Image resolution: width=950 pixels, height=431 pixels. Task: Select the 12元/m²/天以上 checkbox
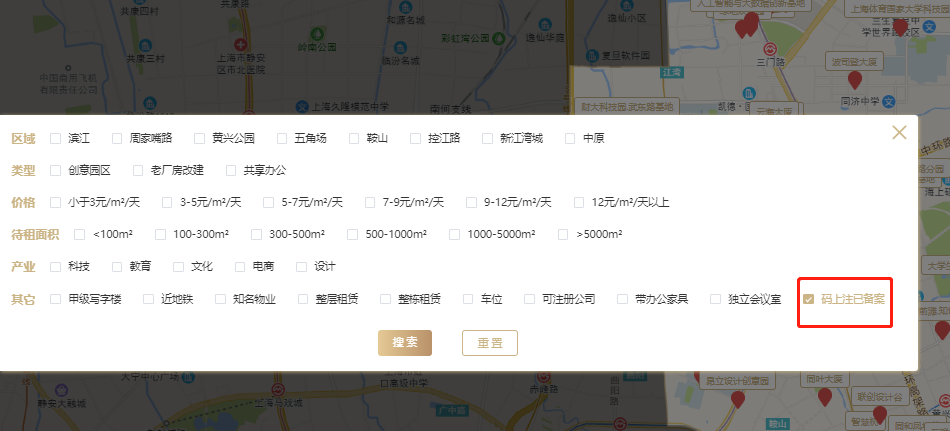click(x=579, y=202)
